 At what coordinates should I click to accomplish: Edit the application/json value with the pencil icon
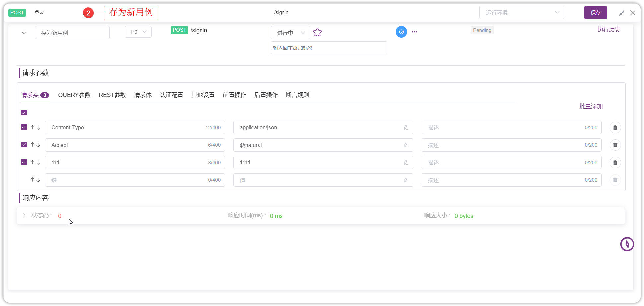pyautogui.click(x=406, y=127)
